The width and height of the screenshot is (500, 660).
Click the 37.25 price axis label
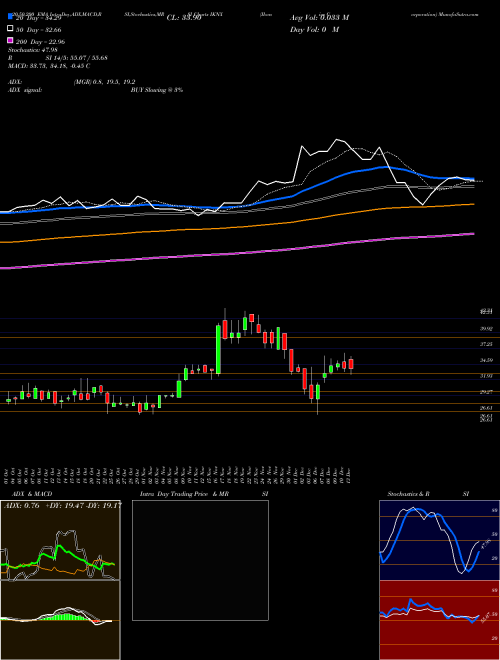(487, 344)
